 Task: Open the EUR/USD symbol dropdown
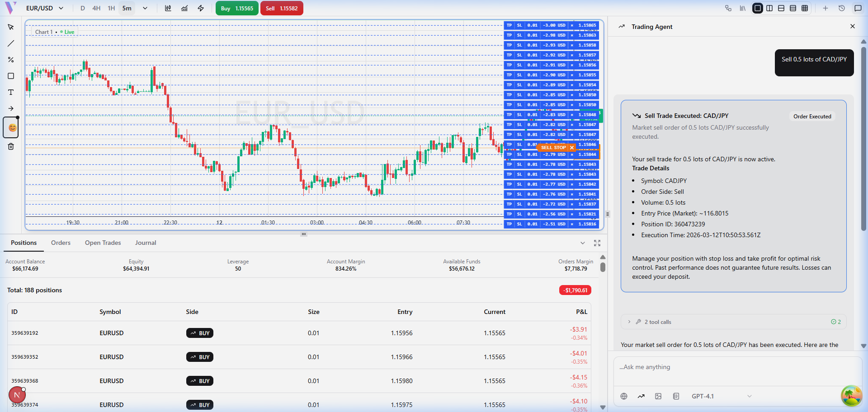click(x=44, y=8)
